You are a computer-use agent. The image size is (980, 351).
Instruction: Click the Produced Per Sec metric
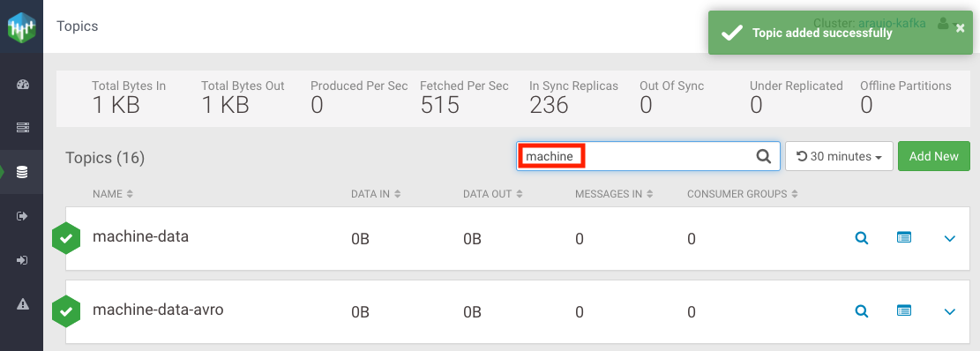click(x=359, y=97)
